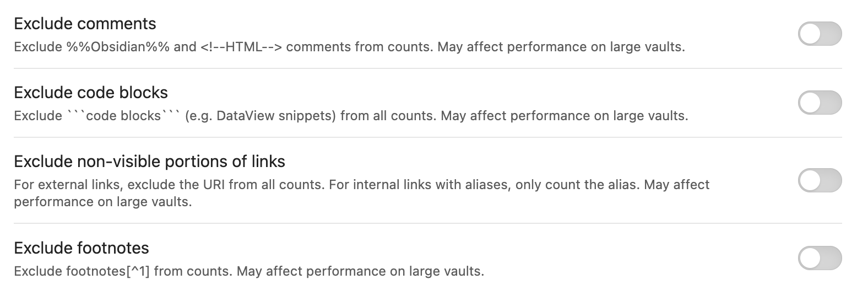Click performance warning under Exclude comments

point(561,47)
